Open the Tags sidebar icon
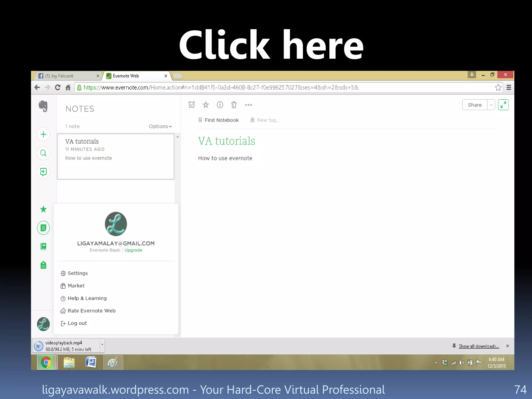Image resolution: width=532 pixels, height=399 pixels. coord(43,265)
